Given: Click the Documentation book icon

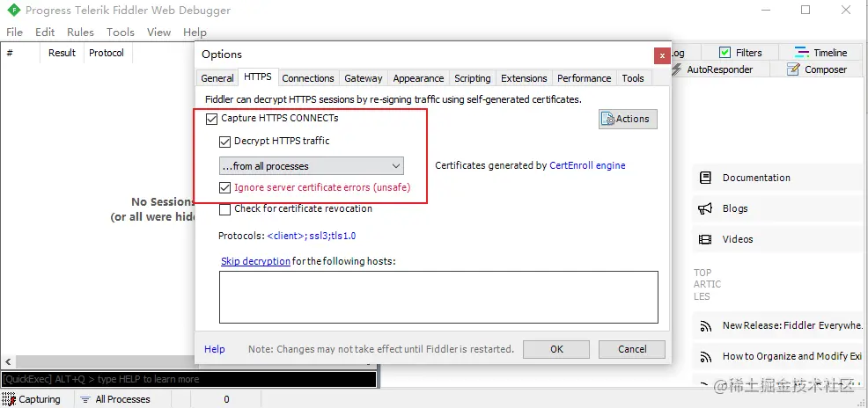Looking at the screenshot, I should pos(705,178).
